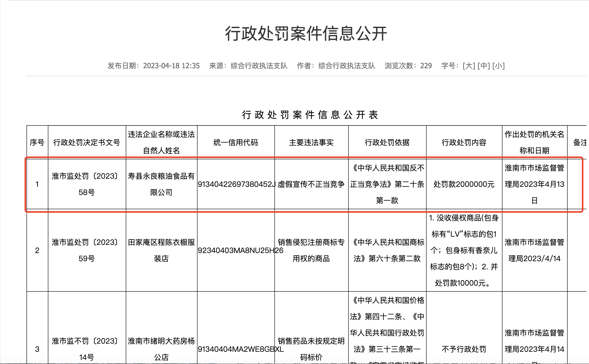Set font size to small [小]
The height and width of the screenshot is (364, 589).
pyautogui.click(x=498, y=66)
